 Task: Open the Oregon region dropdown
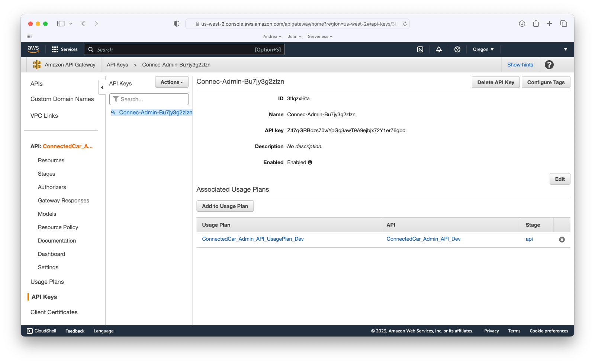click(483, 49)
